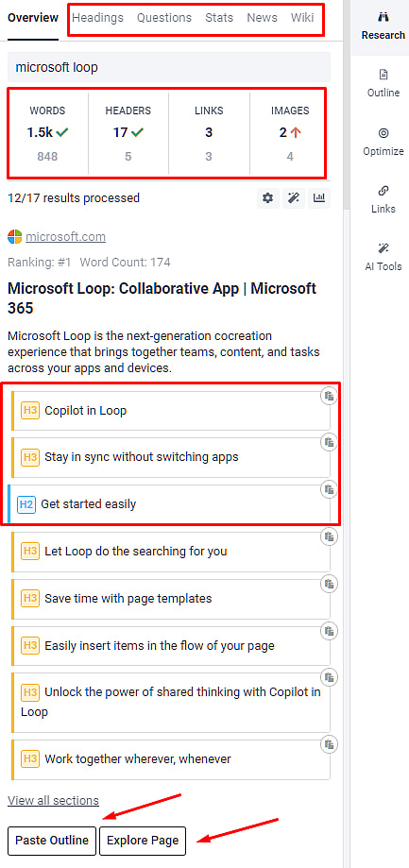Open the Optimize target icon
Image resolution: width=409 pixels, height=868 pixels.
click(383, 133)
